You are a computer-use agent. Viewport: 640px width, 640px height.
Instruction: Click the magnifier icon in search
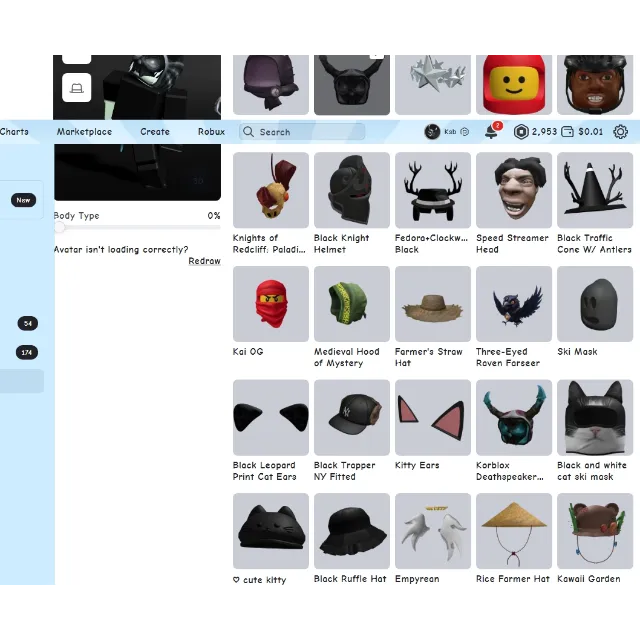(248, 132)
